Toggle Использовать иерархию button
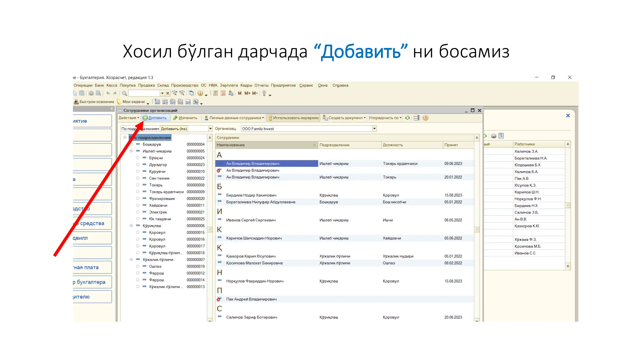Screen dimensions: 644x362 [293, 118]
